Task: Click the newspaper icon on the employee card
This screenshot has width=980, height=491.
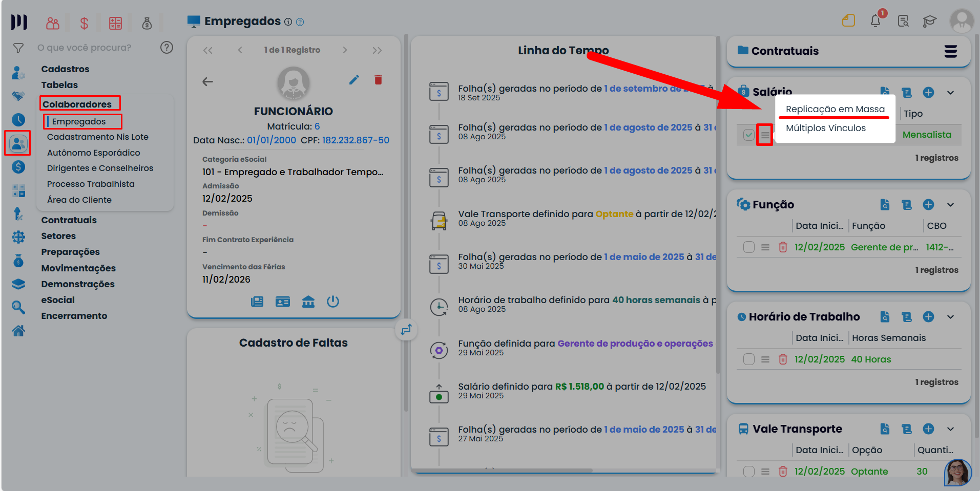Action: point(257,302)
